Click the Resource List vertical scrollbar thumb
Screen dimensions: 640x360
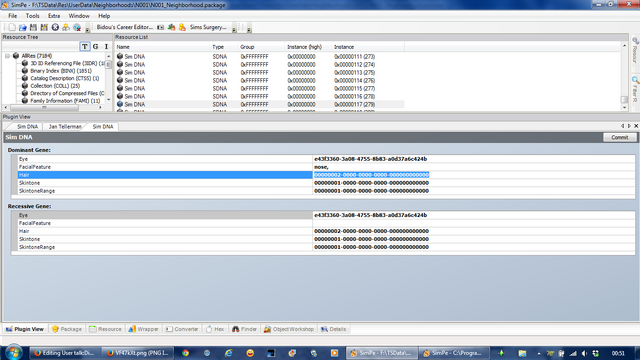pyautogui.click(x=624, y=100)
